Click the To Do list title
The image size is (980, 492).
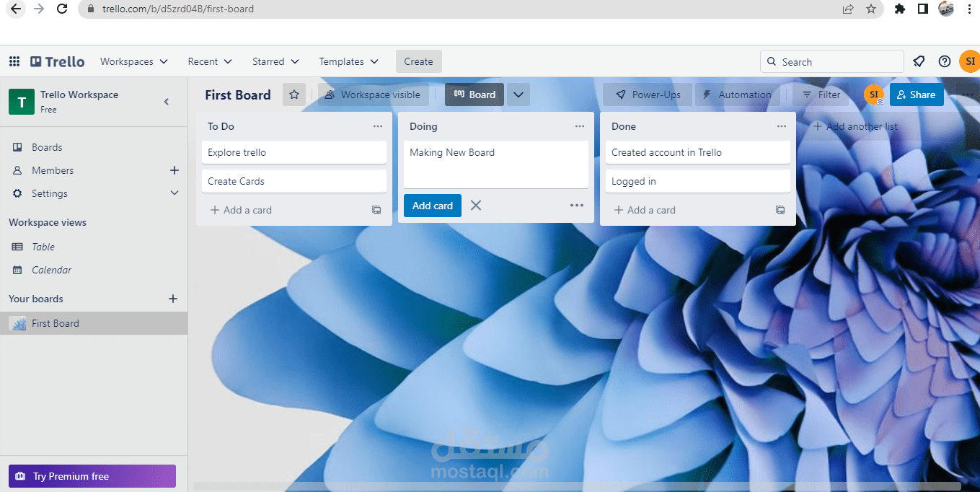(x=221, y=126)
